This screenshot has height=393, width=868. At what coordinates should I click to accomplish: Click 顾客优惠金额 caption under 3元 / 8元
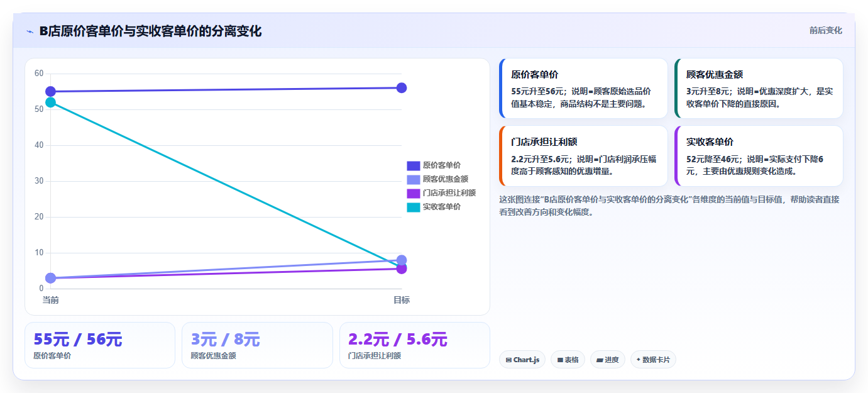213,356
